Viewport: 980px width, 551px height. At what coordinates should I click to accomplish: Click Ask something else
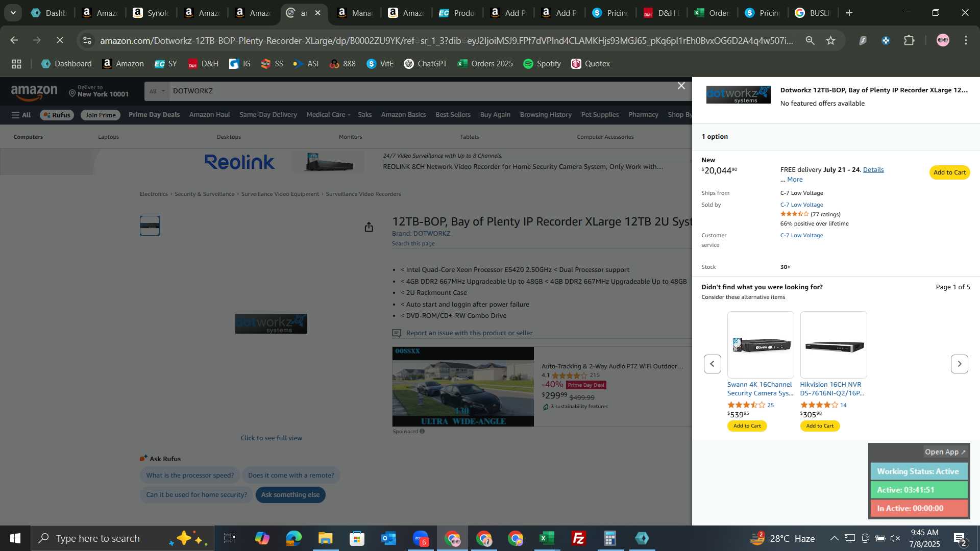[290, 495]
